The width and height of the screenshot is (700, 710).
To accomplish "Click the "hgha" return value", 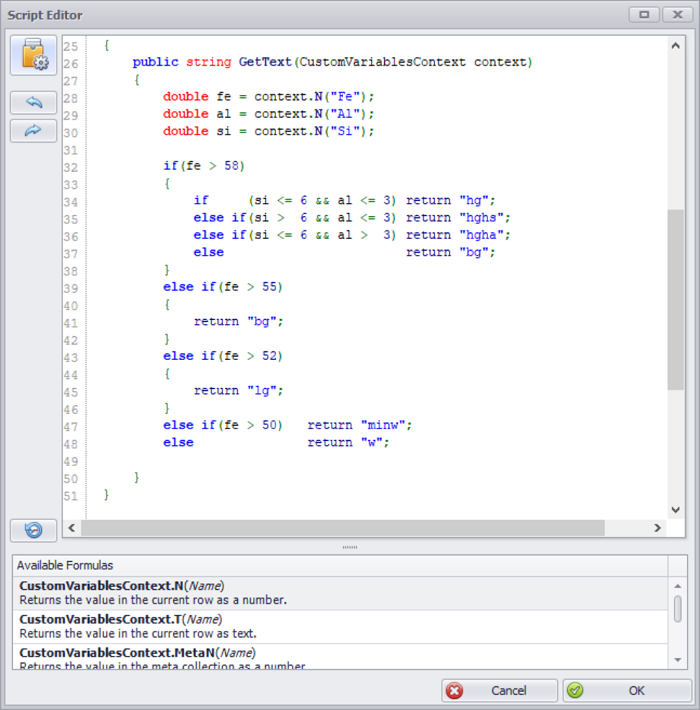I will point(481,235).
